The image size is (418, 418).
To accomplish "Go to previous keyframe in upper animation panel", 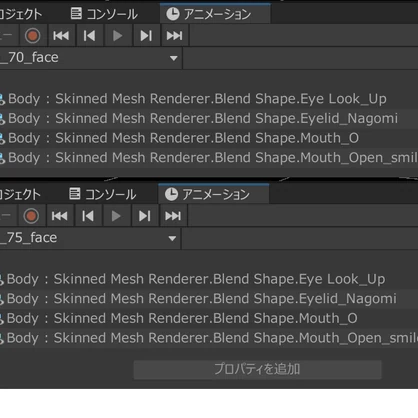I will pyautogui.click(x=89, y=36).
